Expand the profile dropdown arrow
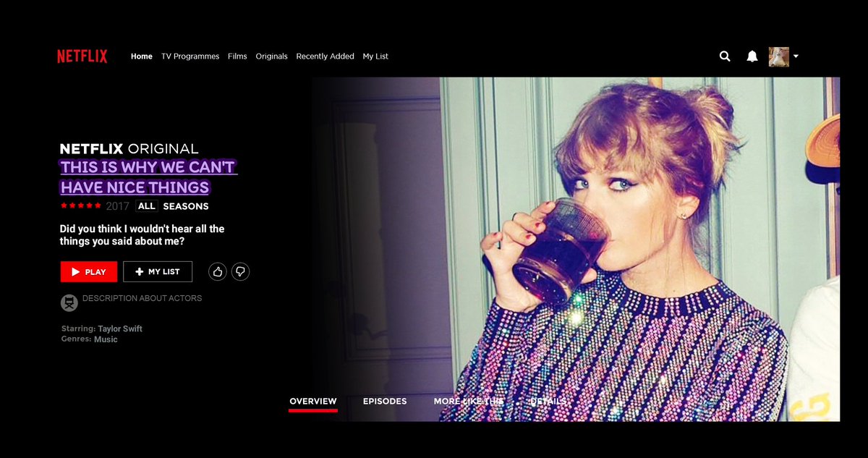The height and width of the screenshot is (458, 868). (x=796, y=56)
